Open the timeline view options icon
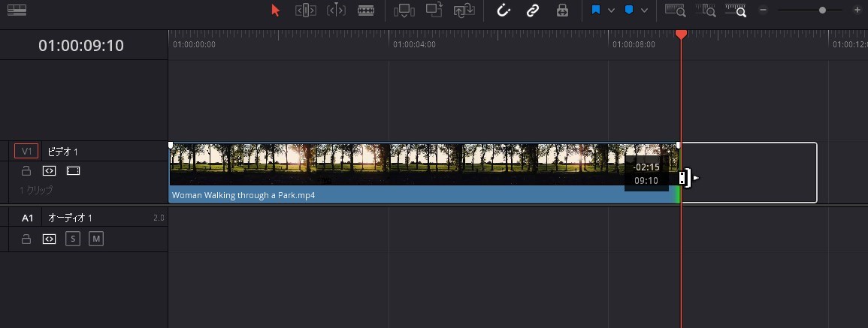Image resolution: width=868 pixels, height=328 pixels. 17,10
